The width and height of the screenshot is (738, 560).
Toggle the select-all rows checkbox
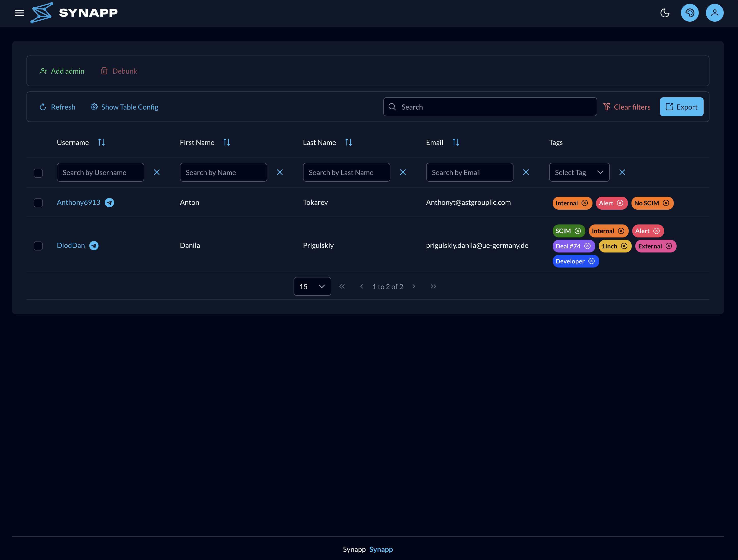(x=38, y=173)
